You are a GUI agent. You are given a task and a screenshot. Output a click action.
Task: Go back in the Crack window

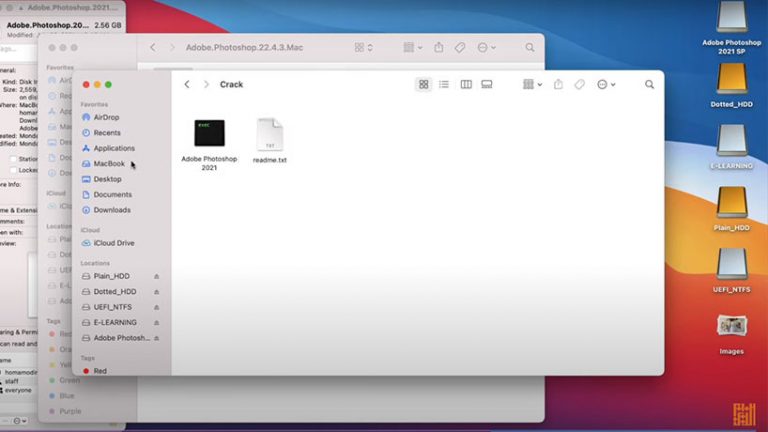187,84
